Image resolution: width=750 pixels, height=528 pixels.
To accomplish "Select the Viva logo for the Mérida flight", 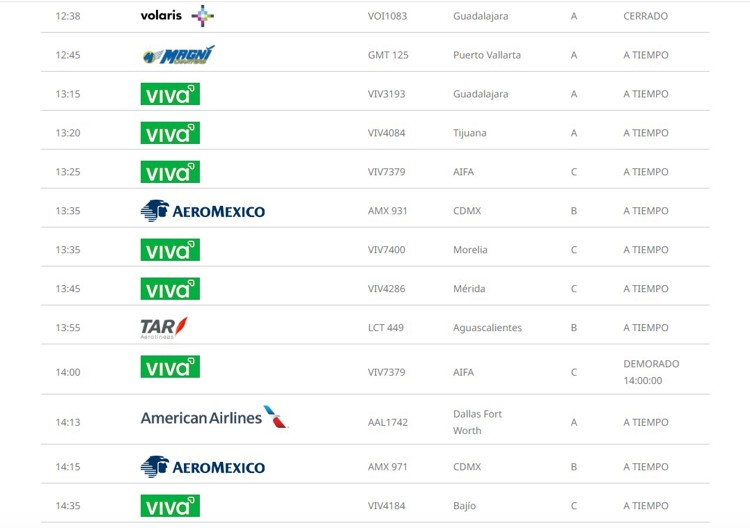I will [170, 289].
